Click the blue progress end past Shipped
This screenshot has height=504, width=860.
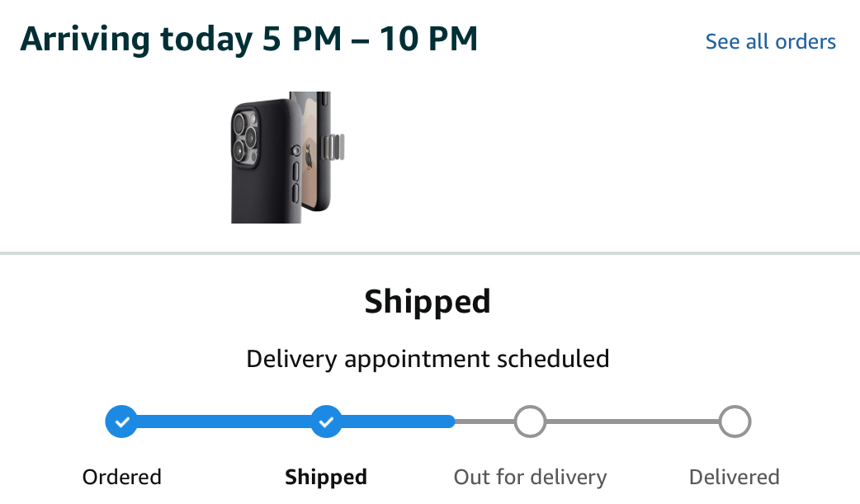[399, 422]
